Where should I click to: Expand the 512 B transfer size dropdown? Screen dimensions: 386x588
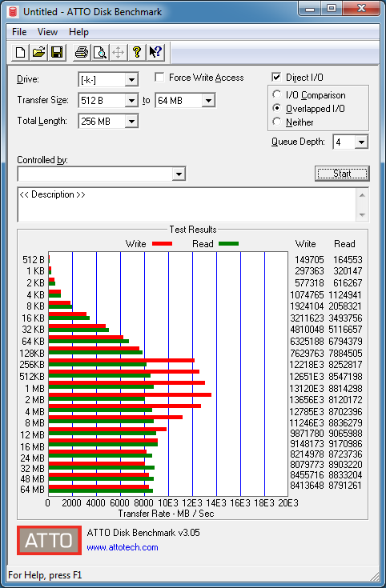tap(132, 101)
